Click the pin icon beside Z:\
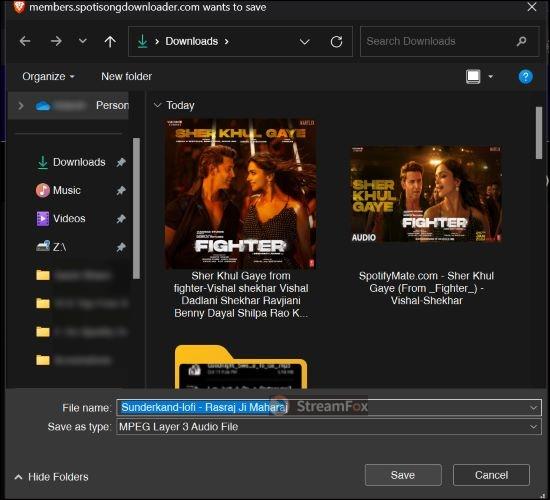This screenshot has height=500, width=550. 121,247
